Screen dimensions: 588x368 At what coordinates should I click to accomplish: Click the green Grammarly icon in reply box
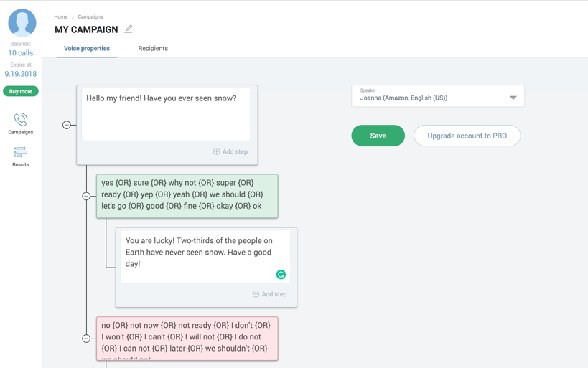coord(281,275)
